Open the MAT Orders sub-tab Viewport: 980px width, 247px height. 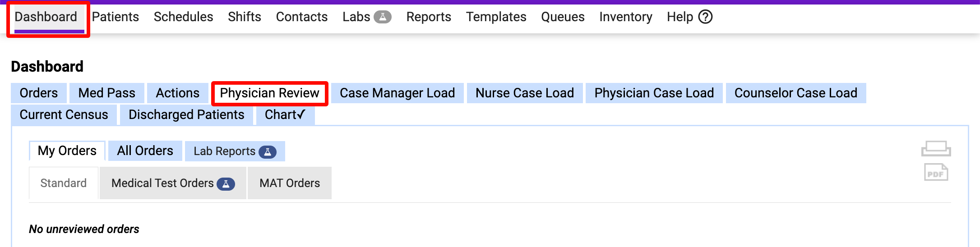(289, 183)
